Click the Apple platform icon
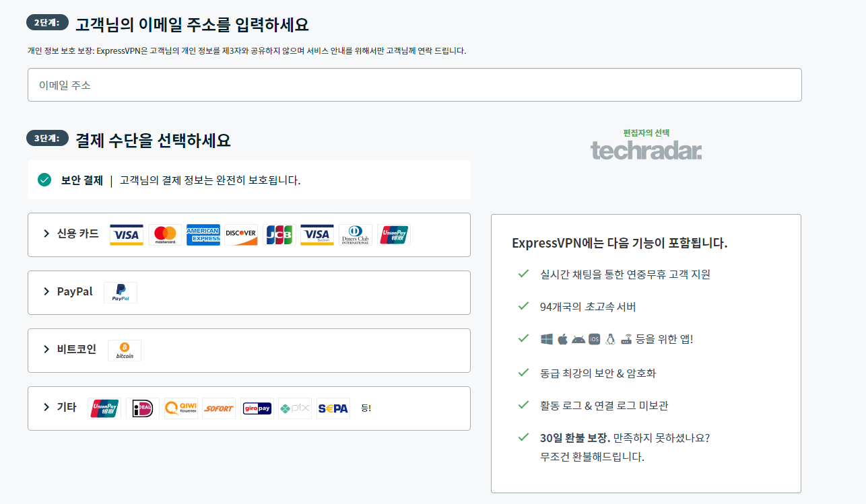Viewport: 866px width, 504px height. 563,339
